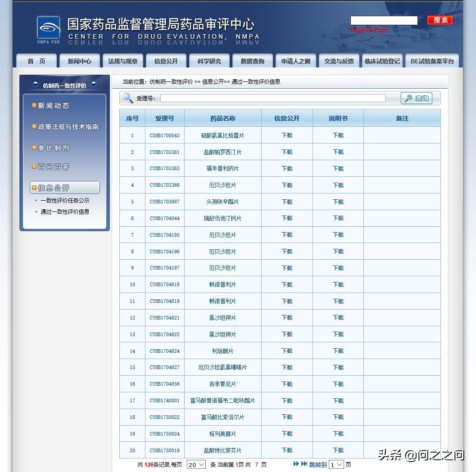This screenshot has height=472, width=476.
Task: Click the magnifier icon beside 受理号 field
Action: click(x=127, y=97)
